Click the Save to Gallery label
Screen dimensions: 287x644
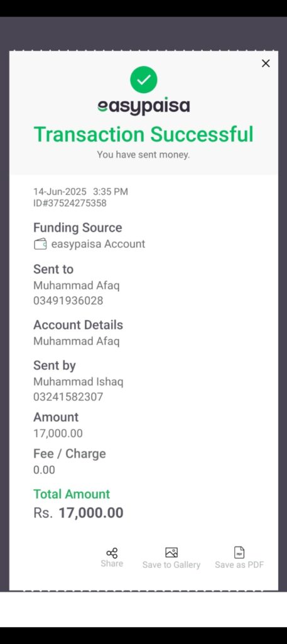pyautogui.click(x=171, y=565)
